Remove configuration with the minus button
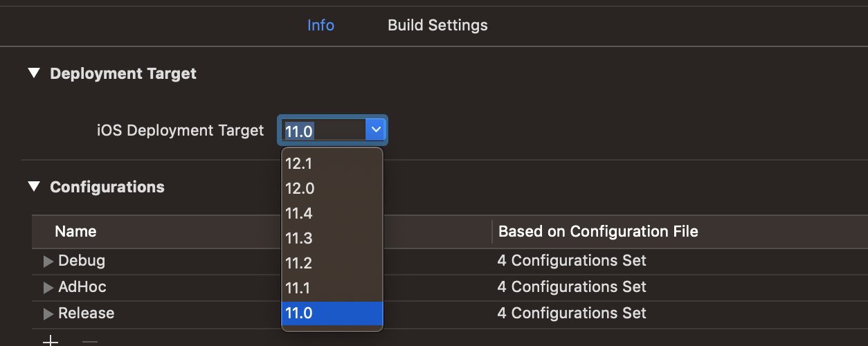Viewport: 868px width, 346px height. pos(90,341)
